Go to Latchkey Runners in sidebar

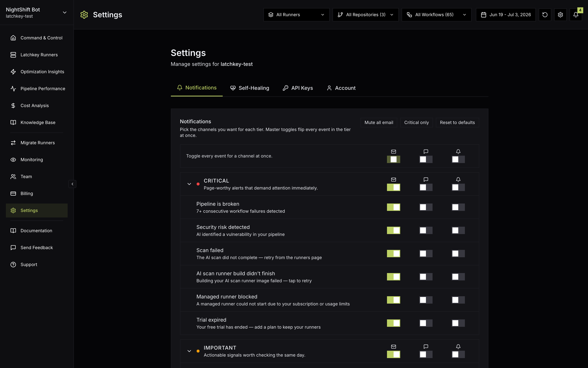(x=37, y=55)
